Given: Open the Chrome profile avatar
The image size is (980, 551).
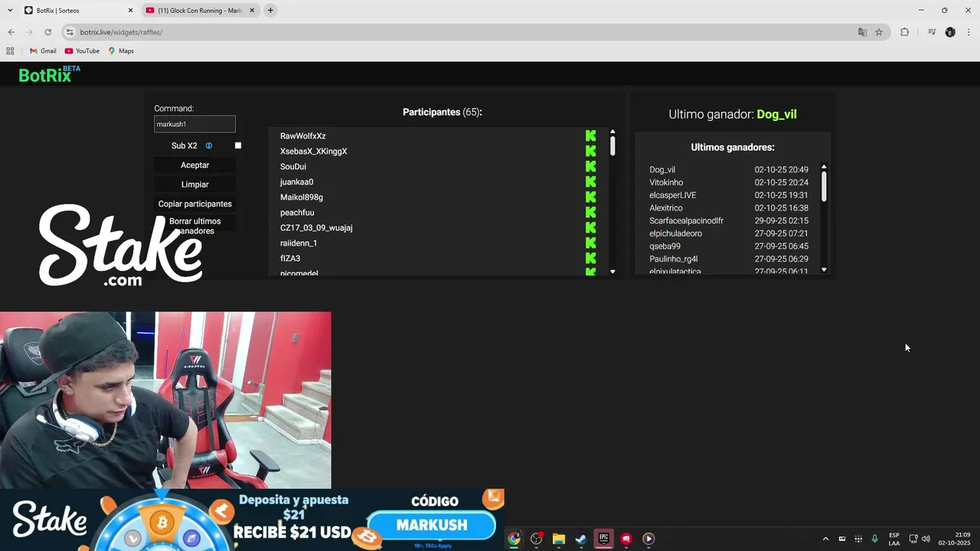Looking at the screenshot, I should tap(950, 32).
